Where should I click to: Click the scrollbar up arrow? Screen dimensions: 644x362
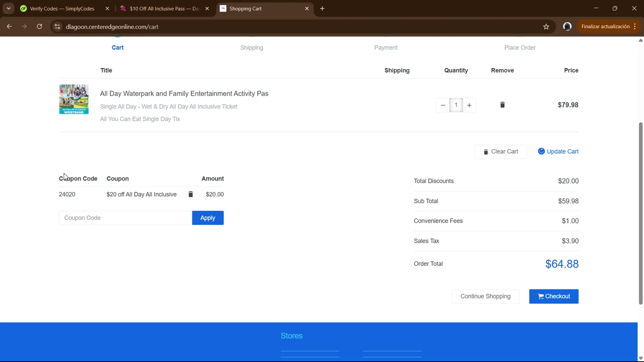tap(641, 40)
